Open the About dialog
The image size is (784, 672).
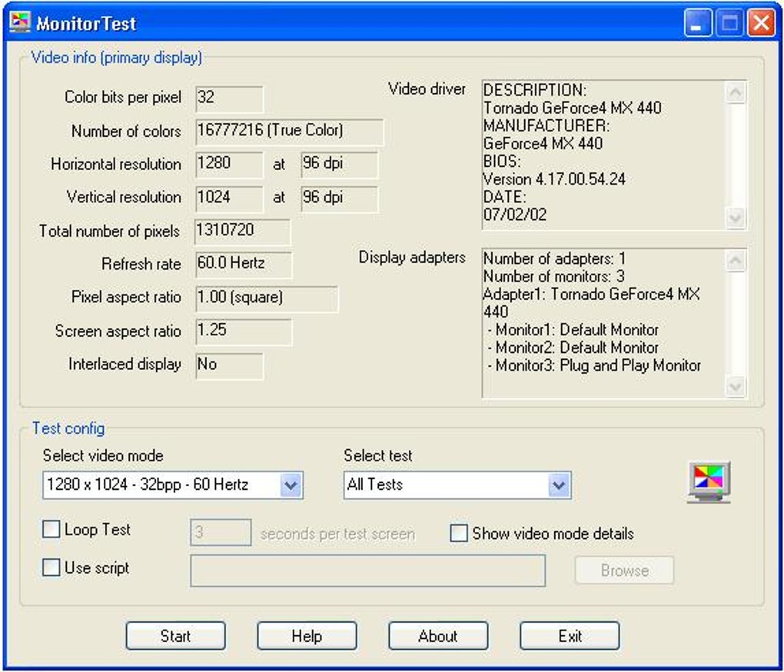click(438, 636)
